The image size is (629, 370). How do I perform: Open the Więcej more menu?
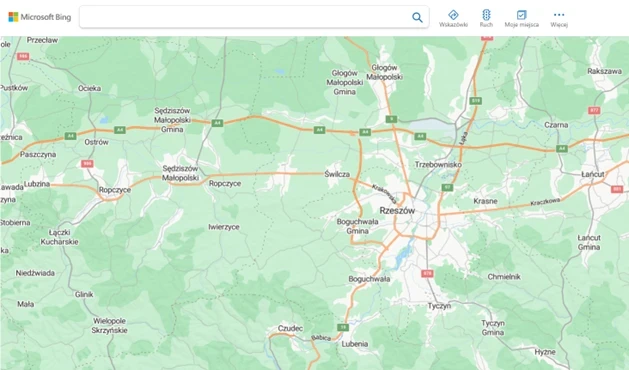click(559, 18)
